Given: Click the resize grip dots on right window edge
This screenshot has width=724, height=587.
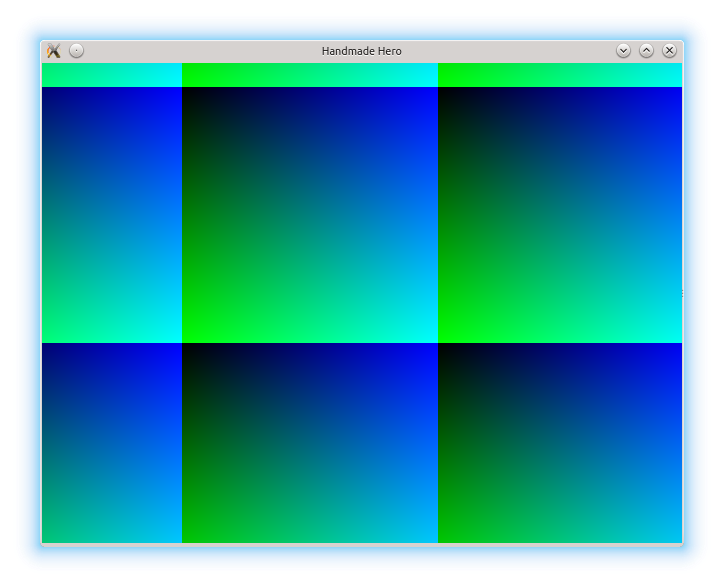Looking at the screenshot, I should click(x=682, y=294).
